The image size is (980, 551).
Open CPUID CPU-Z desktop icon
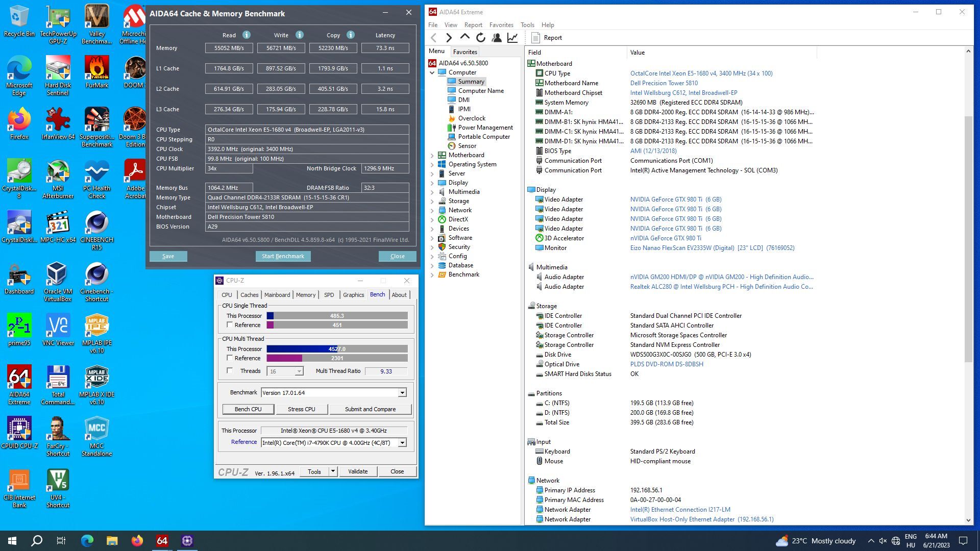pos(19,433)
